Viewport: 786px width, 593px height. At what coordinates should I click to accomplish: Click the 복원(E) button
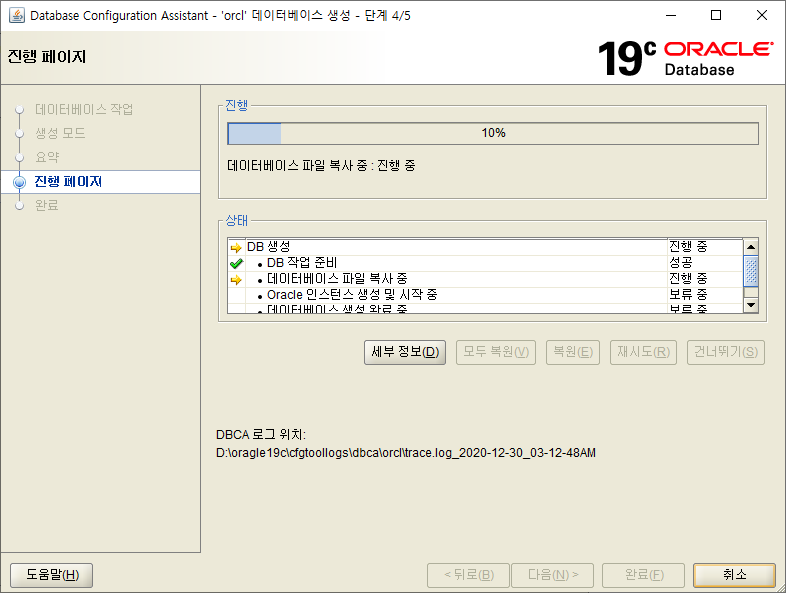[x=572, y=352]
